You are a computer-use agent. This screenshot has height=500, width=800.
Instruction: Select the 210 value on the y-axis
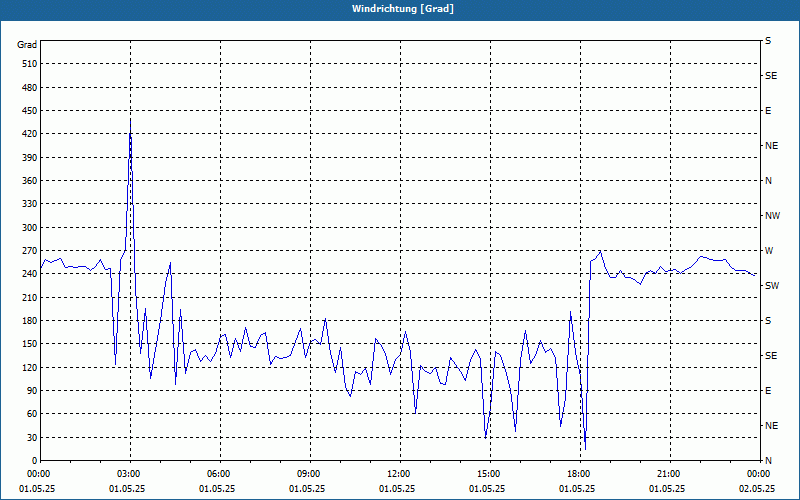coord(30,297)
